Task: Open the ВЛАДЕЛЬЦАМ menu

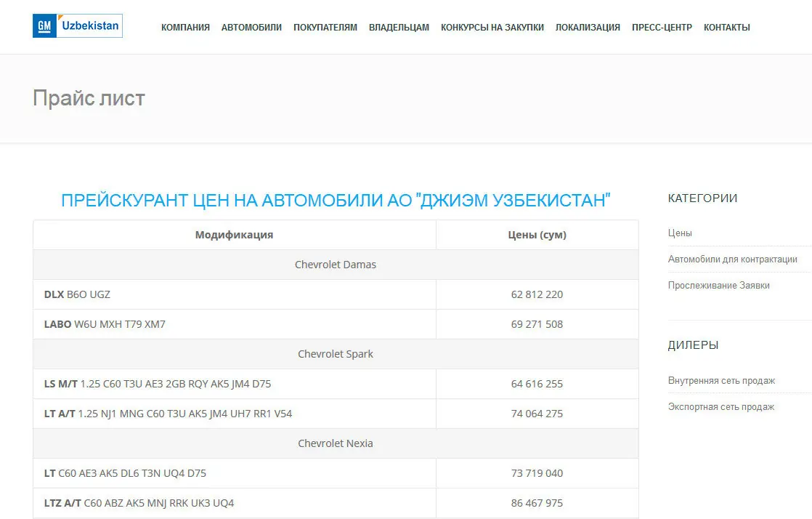Action: (x=399, y=28)
